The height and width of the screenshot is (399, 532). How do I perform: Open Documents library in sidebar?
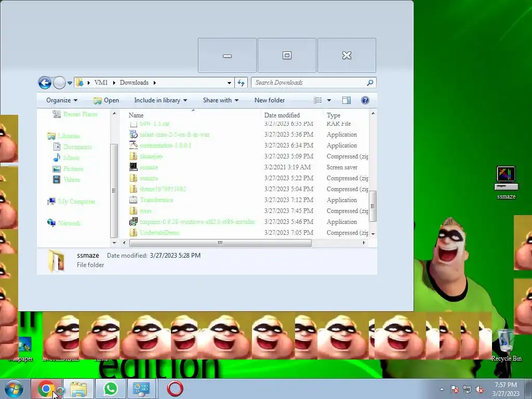click(73, 147)
